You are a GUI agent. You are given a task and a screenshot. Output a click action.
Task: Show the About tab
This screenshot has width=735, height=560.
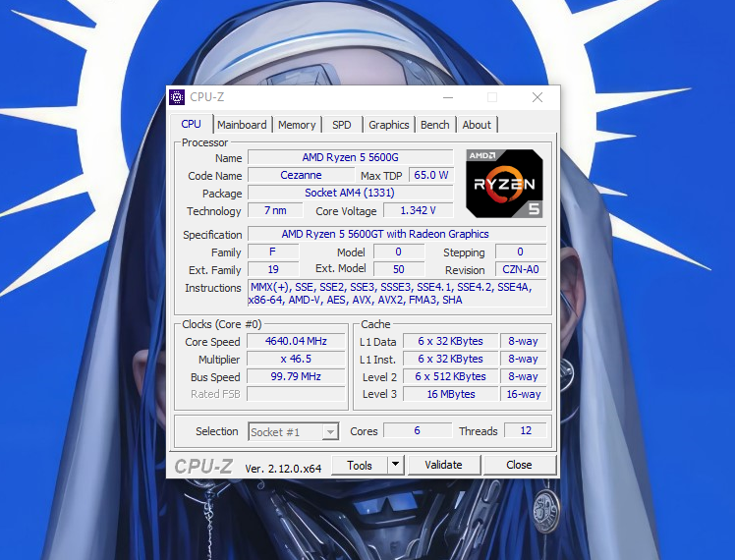pos(477,125)
